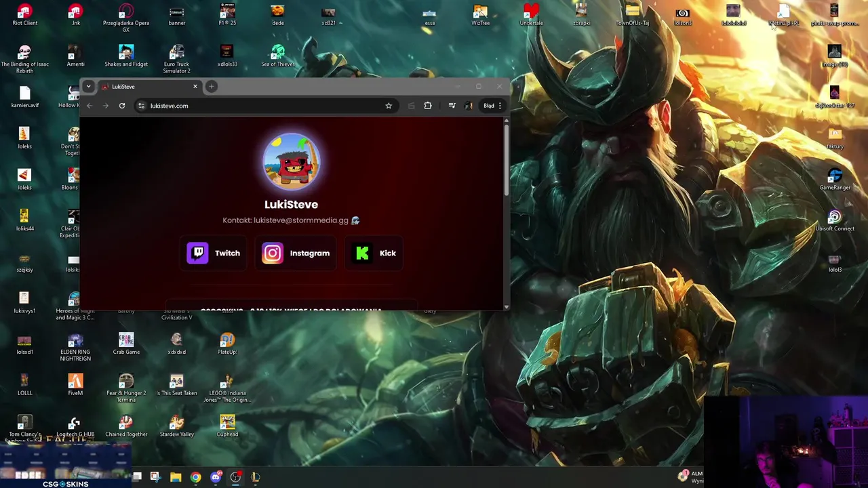868x488 pixels.
Task: Open the Przeglądarka Opera GX shortcut
Action: pyautogui.click(x=125, y=18)
